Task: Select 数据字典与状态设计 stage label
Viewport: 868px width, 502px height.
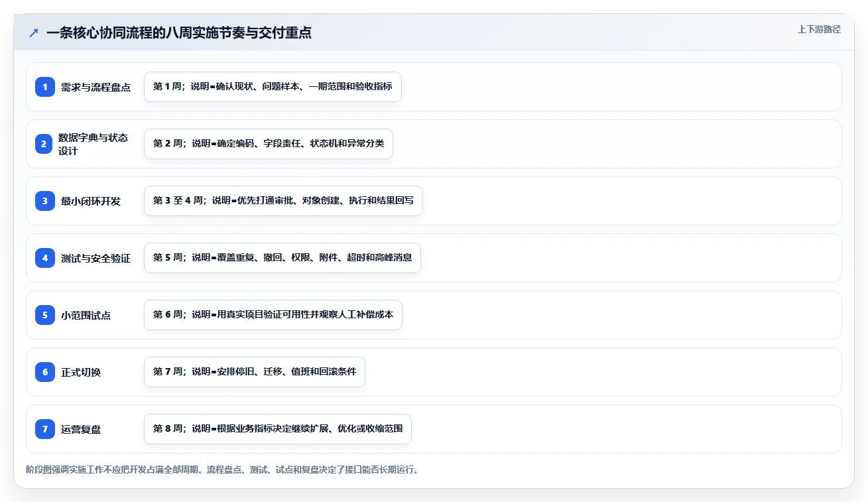Action: (93, 144)
